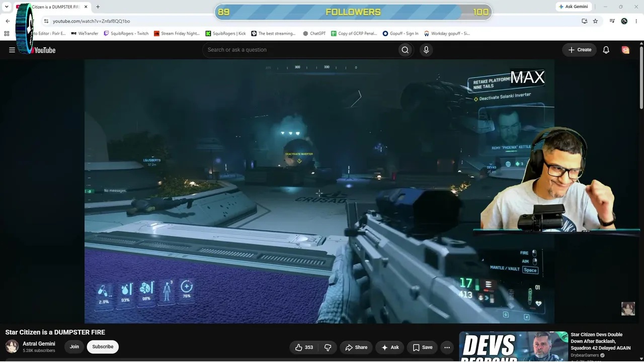The image size is (644, 362).
Task: Visit the DrybearGamers channel link
Action: (585, 355)
